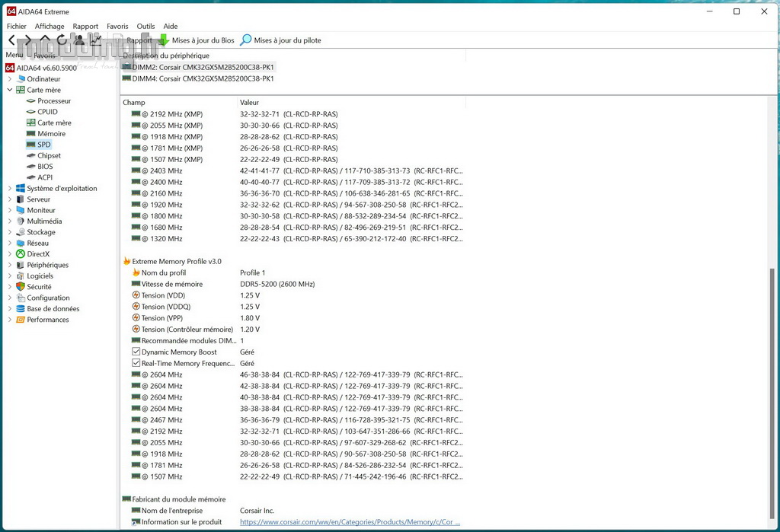Select the Chipset item icon
This screenshot has width=780, height=532.
pos(30,155)
